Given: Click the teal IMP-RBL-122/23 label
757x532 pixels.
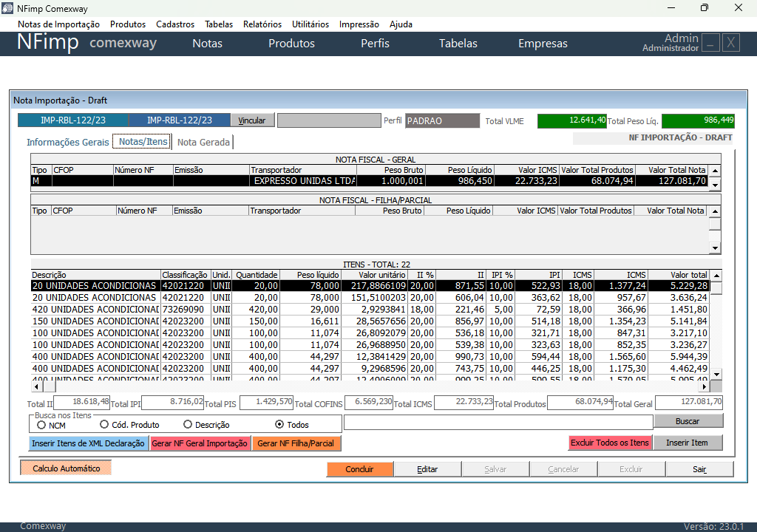Looking at the screenshot, I should pyautogui.click(x=73, y=120).
